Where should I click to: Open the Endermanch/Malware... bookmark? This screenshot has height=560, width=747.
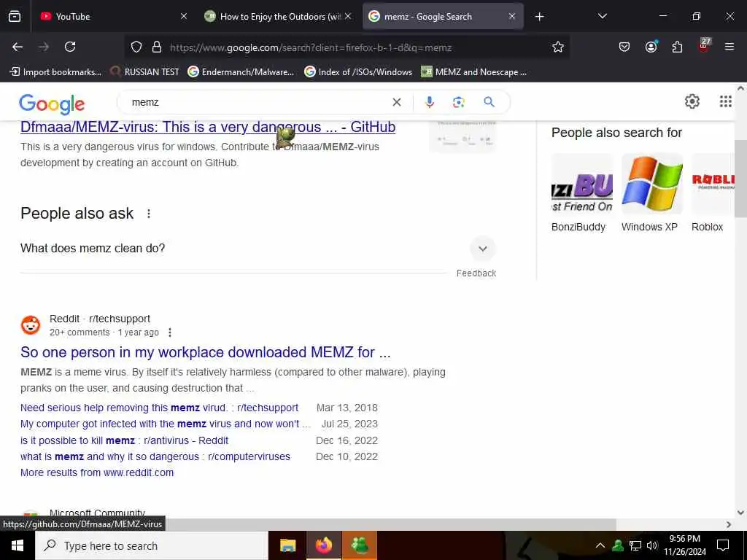click(x=241, y=72)
